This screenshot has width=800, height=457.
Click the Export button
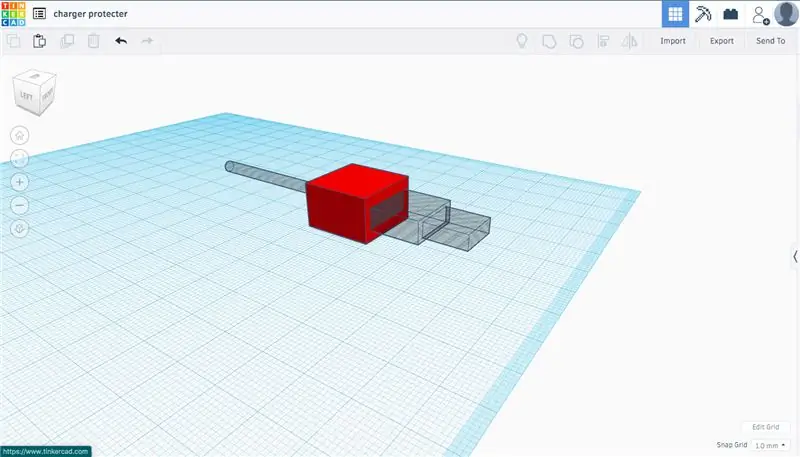[721, 41]
